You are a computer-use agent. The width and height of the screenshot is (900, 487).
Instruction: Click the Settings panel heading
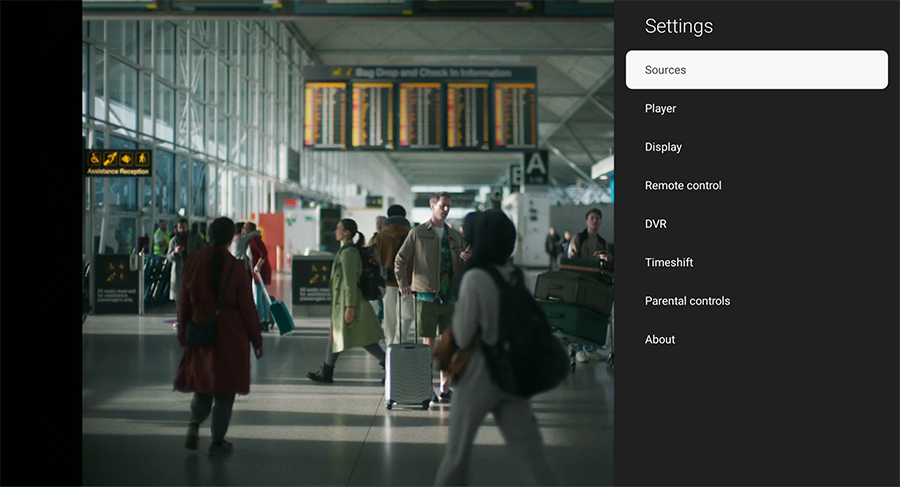[679, 26]
